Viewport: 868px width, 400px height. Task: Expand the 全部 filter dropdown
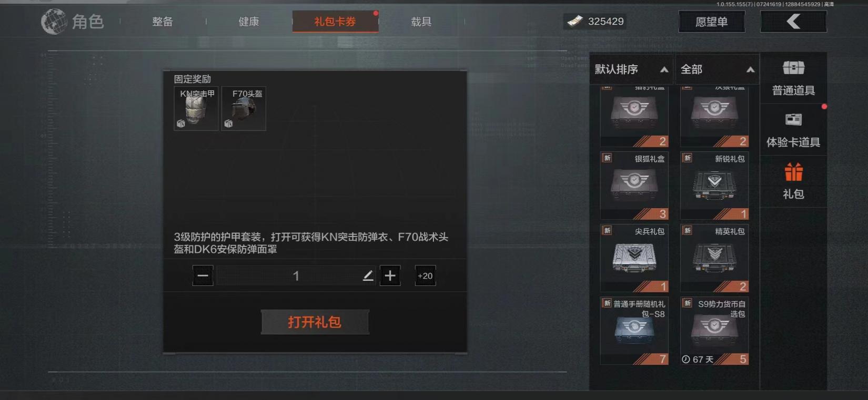coord(717,69)
